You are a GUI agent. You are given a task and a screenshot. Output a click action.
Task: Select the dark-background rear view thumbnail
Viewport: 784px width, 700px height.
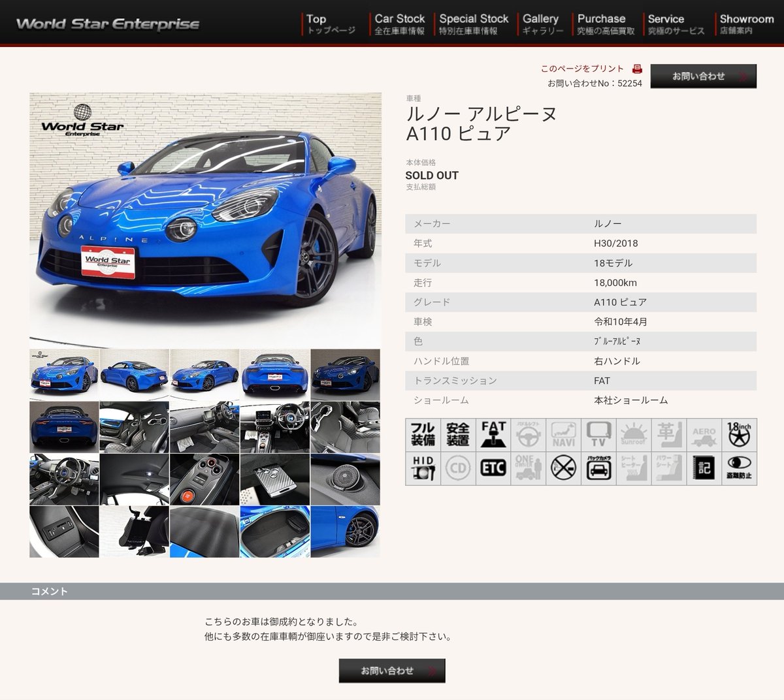[x=64, y=427]
